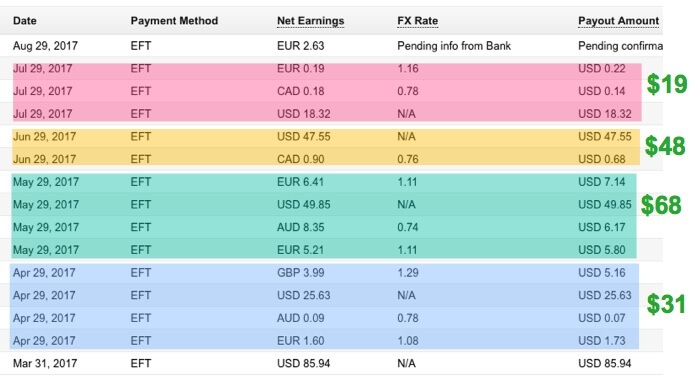Click the 0.76 FX rate value
This screenshot has width=700, height=380.
coord(408,159)
